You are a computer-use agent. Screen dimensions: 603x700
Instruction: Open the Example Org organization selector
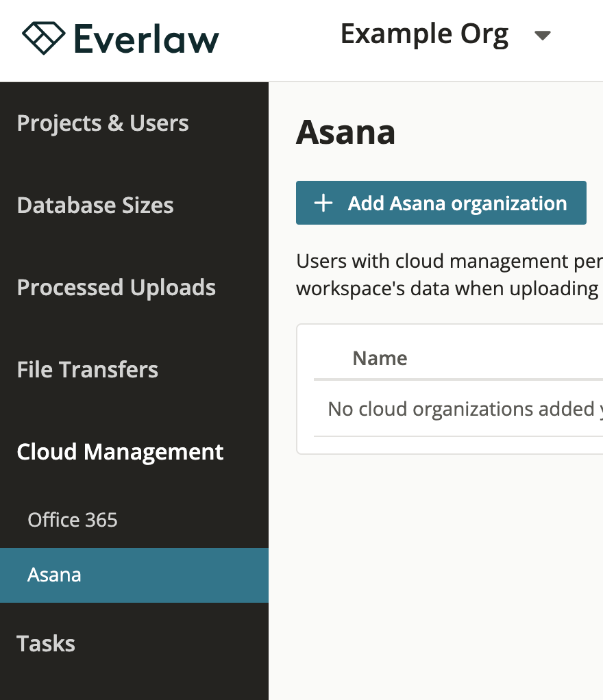425,34
